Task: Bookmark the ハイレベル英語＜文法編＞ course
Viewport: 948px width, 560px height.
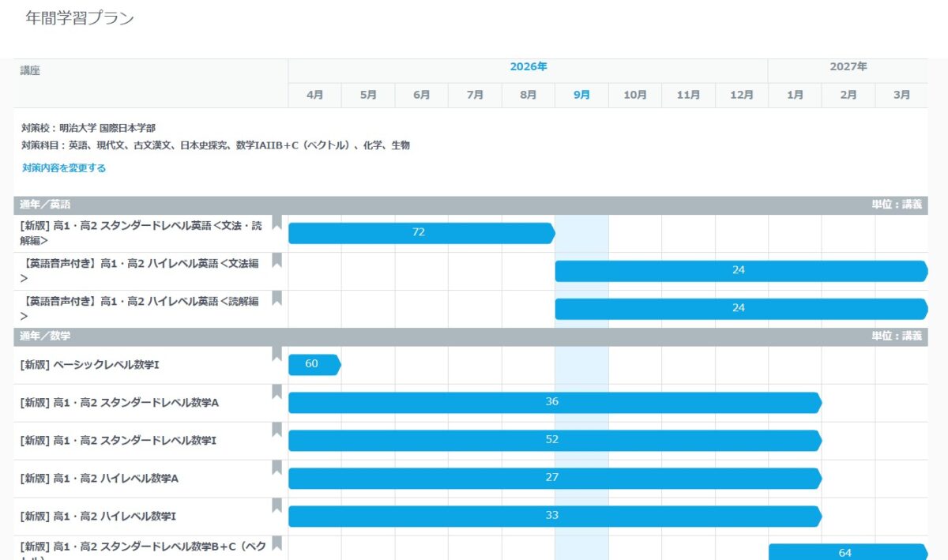Action: [x=276, y=260]
